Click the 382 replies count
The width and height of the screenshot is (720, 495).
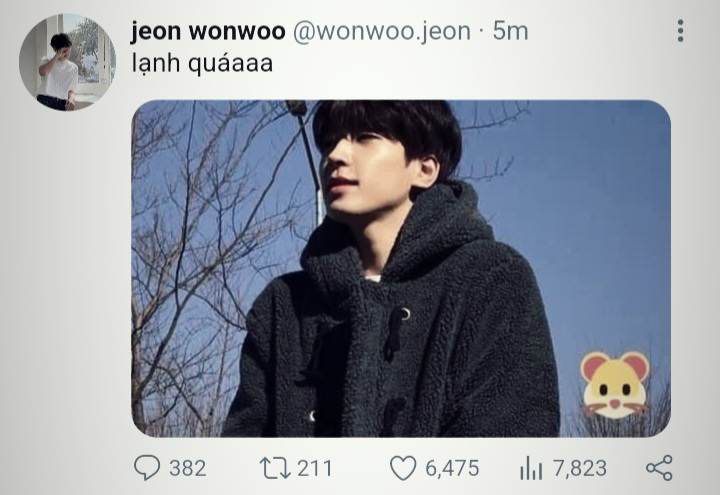point(188,468)
